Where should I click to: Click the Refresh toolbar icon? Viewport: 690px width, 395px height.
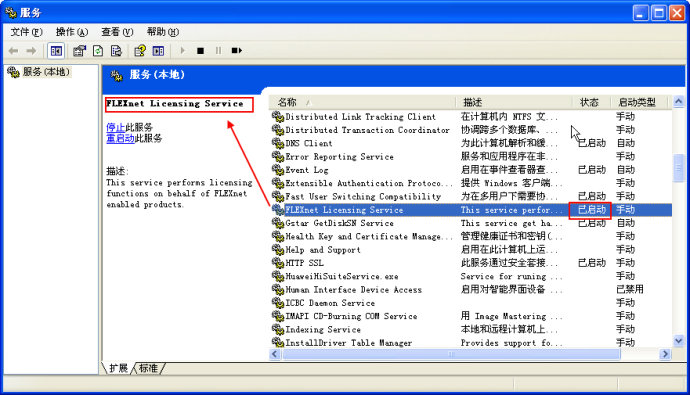98,51
